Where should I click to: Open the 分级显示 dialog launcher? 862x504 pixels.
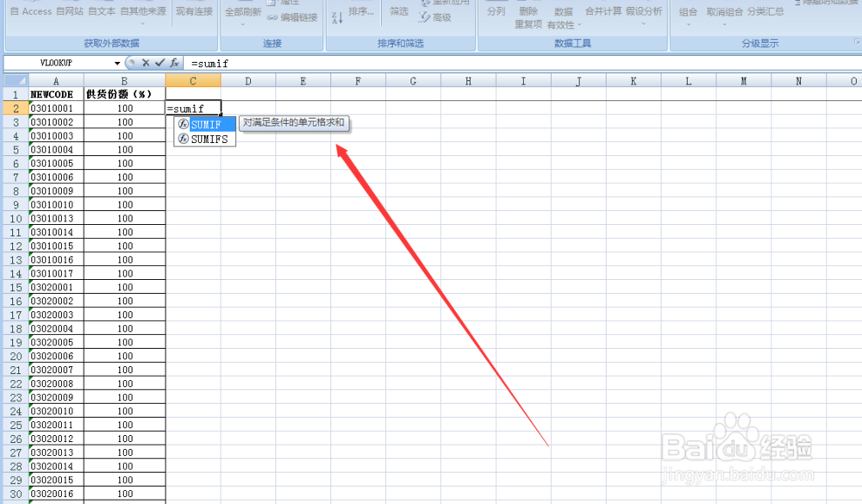click(x=857, y=41)
